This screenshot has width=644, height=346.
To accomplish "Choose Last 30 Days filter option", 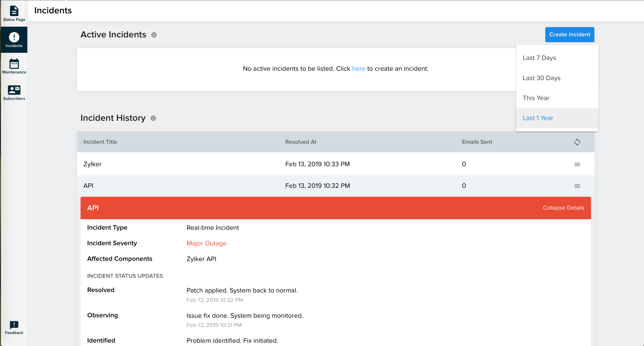I will pyautogui.click(x=541, y=78).
